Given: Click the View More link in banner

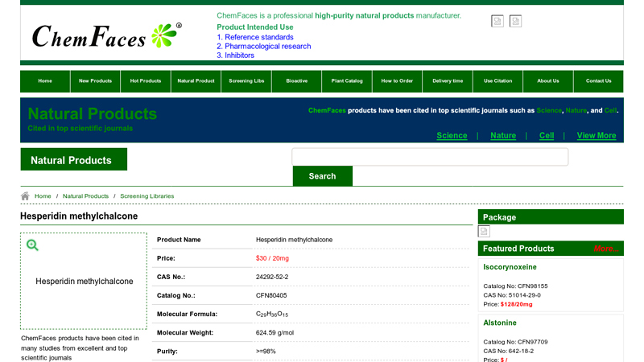Looking at the screenshot, I should pos(596,135).
